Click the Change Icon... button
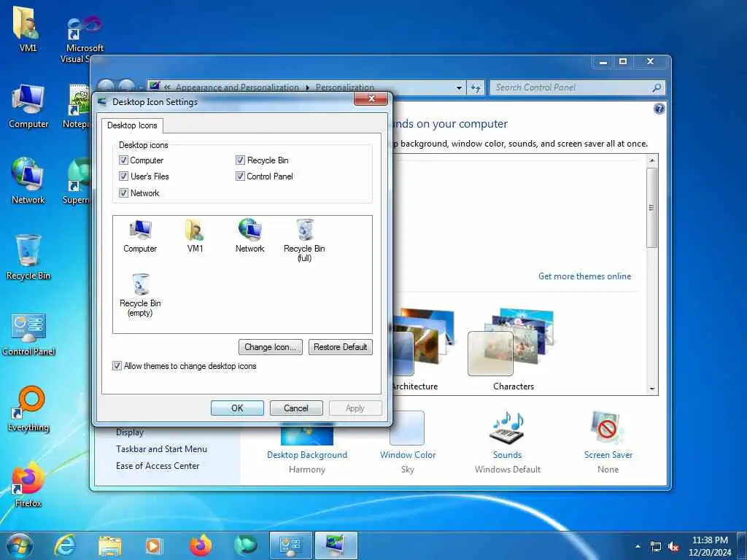747x560 pixels. [x=270, y=347]
